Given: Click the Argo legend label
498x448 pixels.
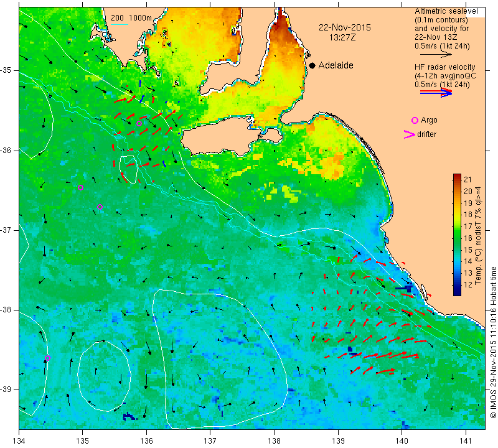Looking at the screenshot, I should tap(429, 120).
